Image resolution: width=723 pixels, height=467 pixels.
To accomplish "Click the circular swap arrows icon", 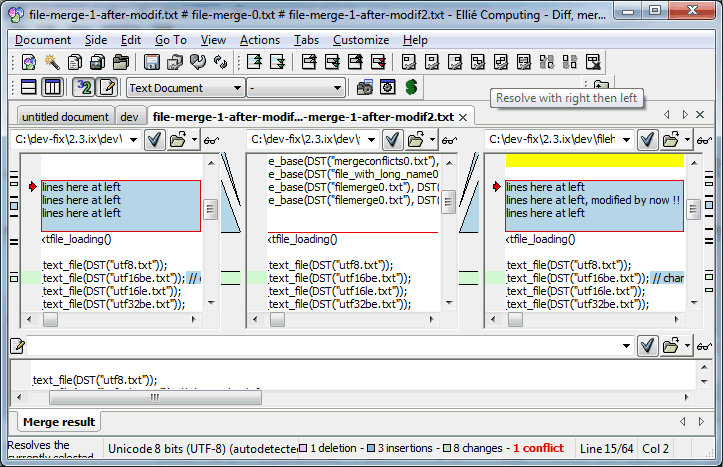I will click(221, 62).
